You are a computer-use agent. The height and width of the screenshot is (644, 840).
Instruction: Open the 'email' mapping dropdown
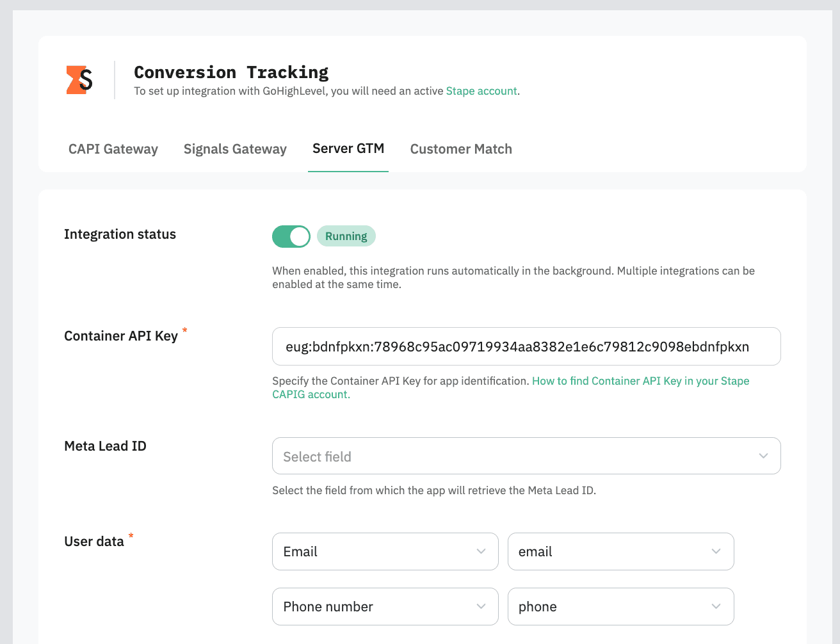point(620,551)
